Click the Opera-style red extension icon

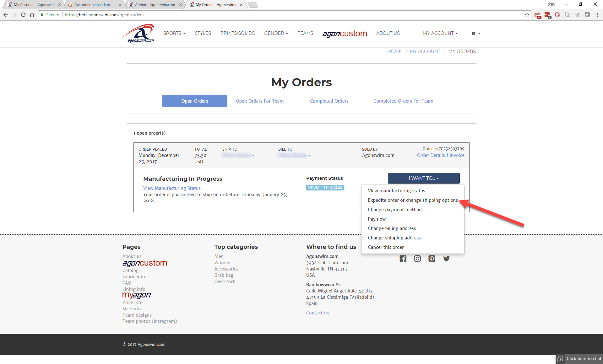[557, 15]
